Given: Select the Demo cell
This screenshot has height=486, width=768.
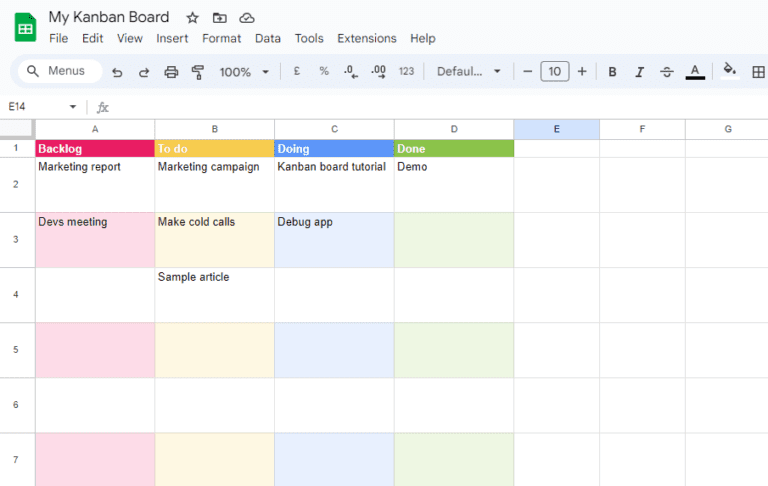Looking at the screenshot, I should [454, 185].
